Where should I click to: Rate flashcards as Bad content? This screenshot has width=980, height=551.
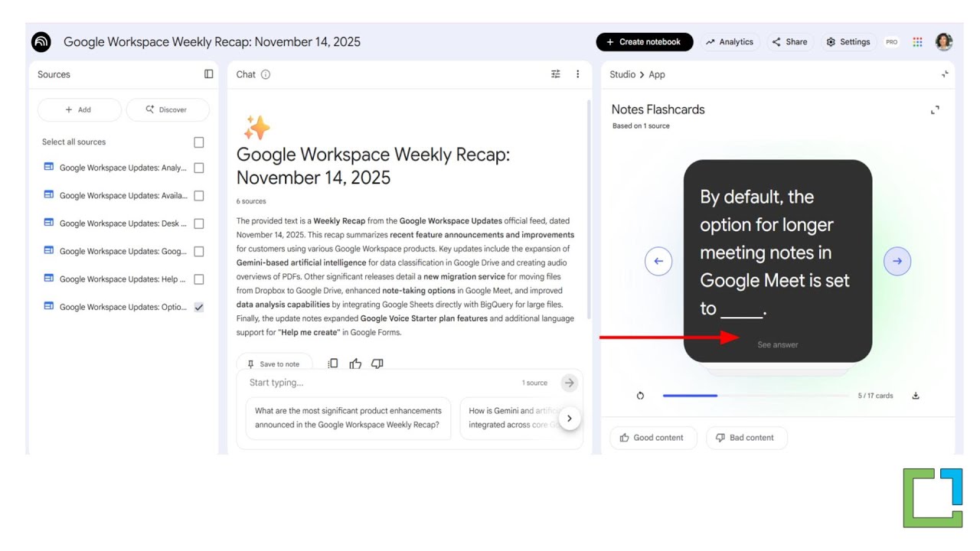coord(746,438)
